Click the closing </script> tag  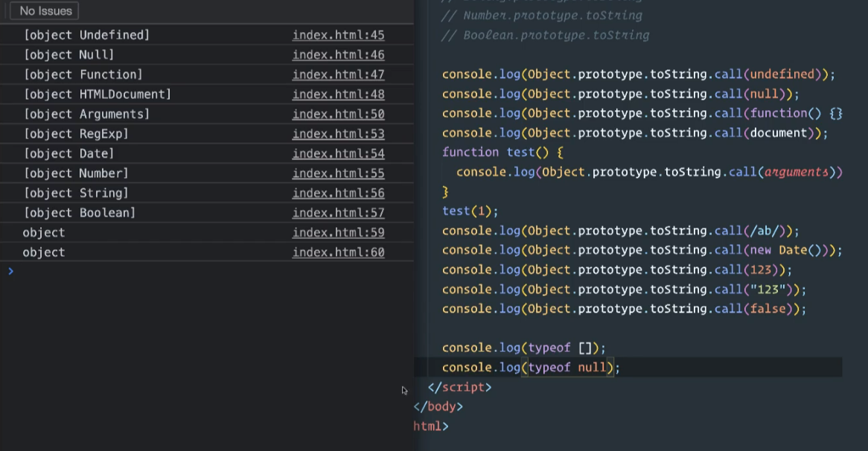(x=459, y=387)
